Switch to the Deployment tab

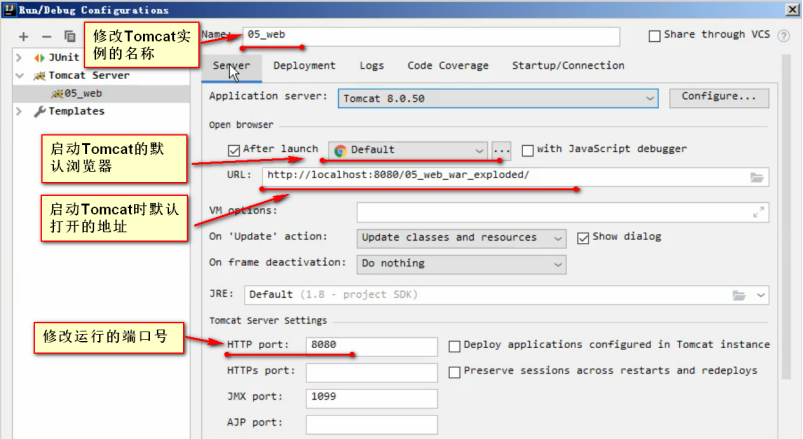coord(304,66)
